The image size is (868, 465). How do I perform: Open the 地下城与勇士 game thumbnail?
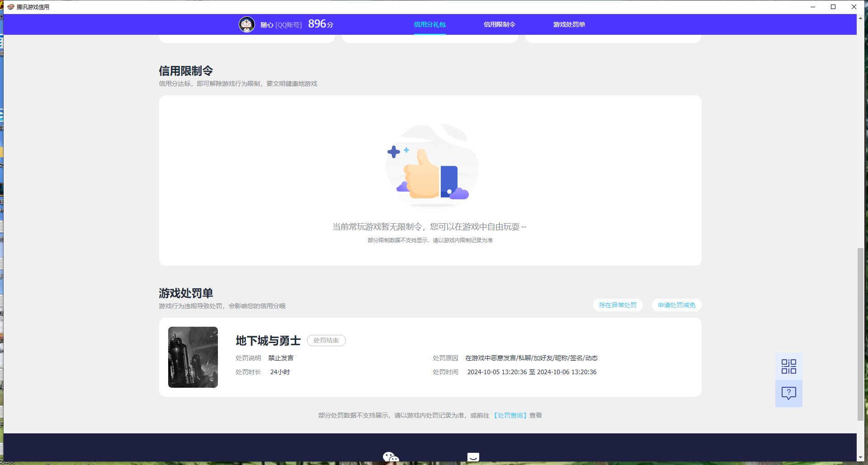click(x=193, y=357)
